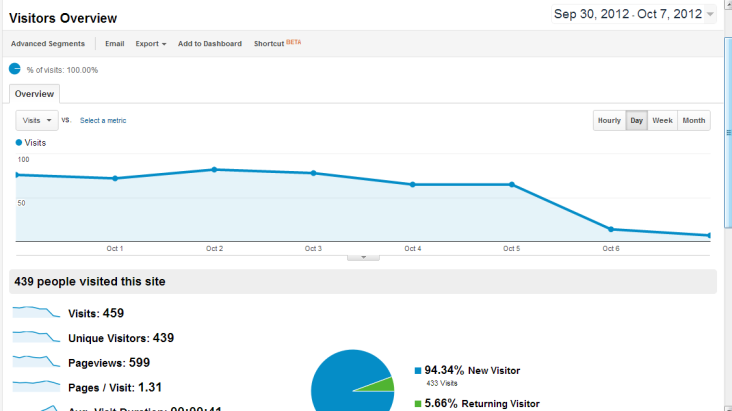Click the Visits legend dot above graph
Screen dimensions: 732x411
pyautogui.click(x=19, y=142)
